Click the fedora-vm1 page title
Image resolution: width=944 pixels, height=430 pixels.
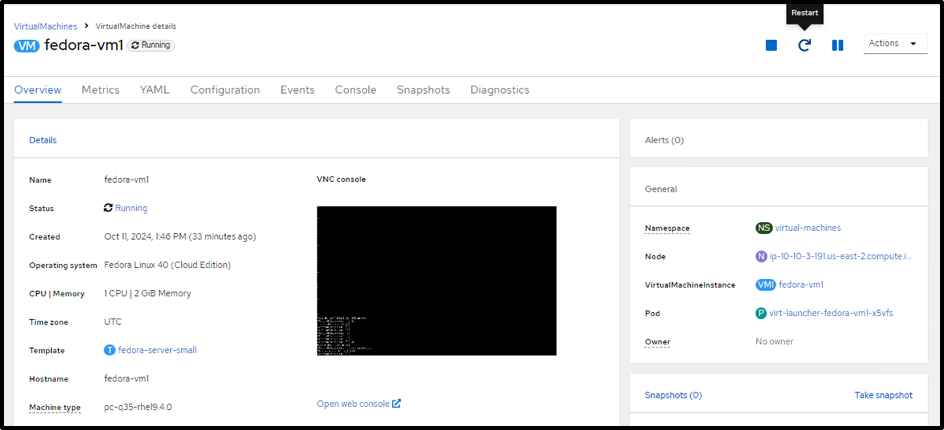tap(84, 46)
